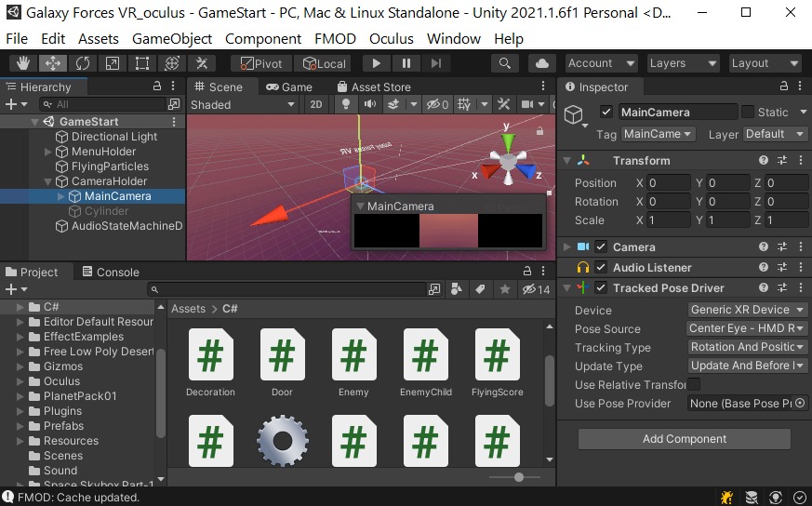
Task: Switch to the Asset Store tab
Action: click(x=374, y=87)
